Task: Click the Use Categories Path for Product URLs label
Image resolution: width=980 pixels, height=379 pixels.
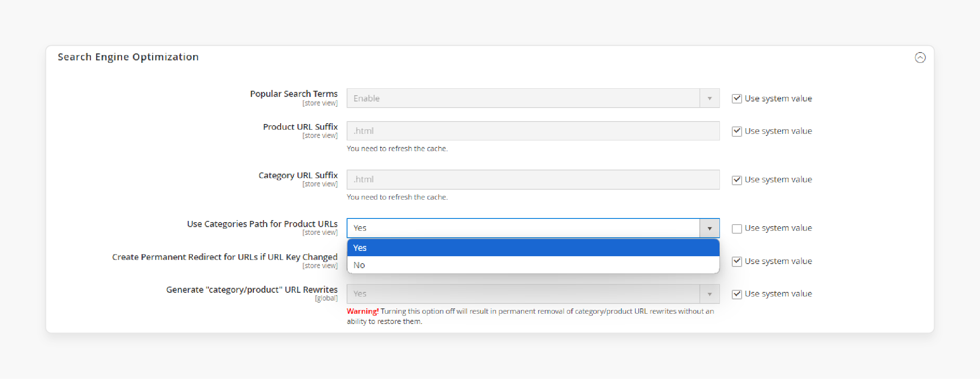Action: (x=262, y=224)
